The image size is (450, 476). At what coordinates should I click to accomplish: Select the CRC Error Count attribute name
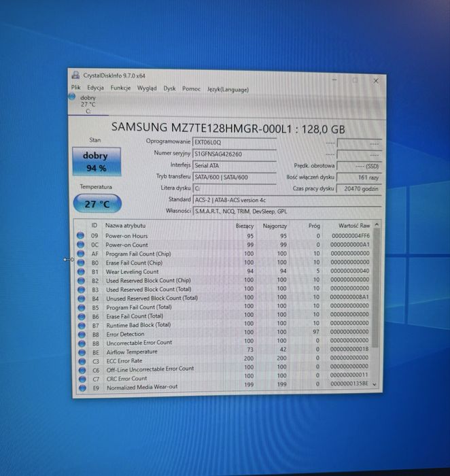tap(126, 379)
